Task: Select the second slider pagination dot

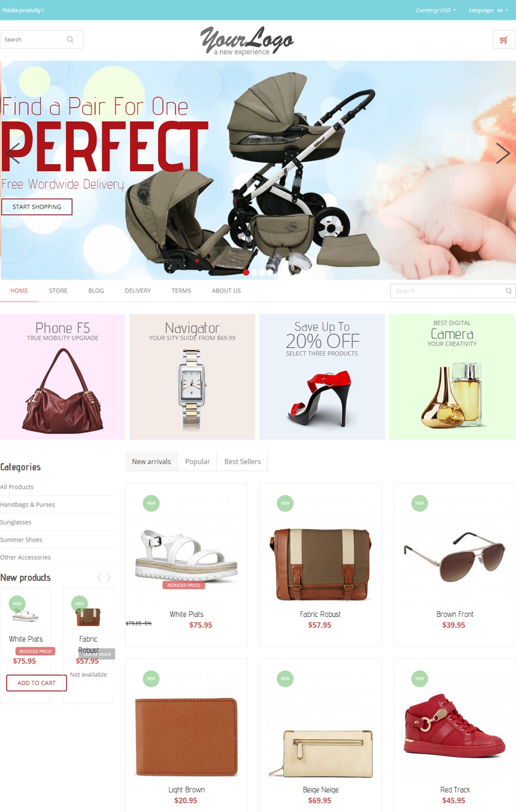Action: pyautogui.click(x=254, y=272)
